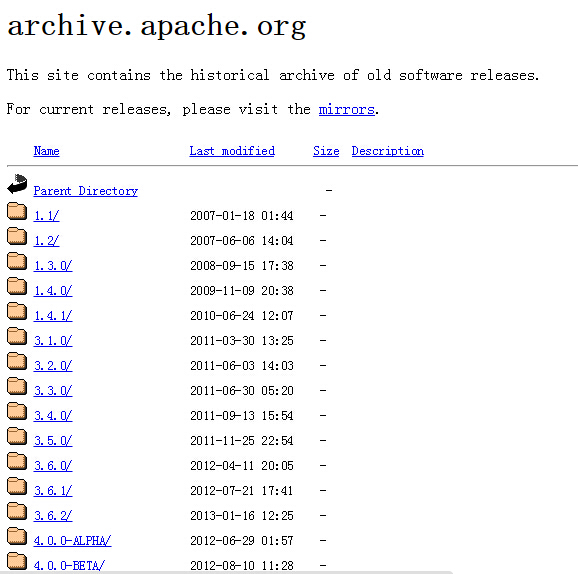Click the date 2011-06-30 05:20
Screen dimensions: 578x574
pos(242,391)
